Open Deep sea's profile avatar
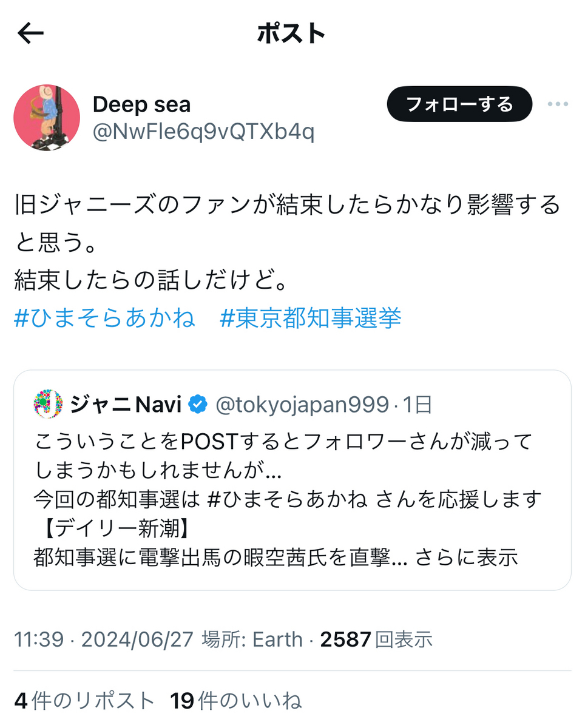The width and height of the screenshot is (585, 728). 47,118
